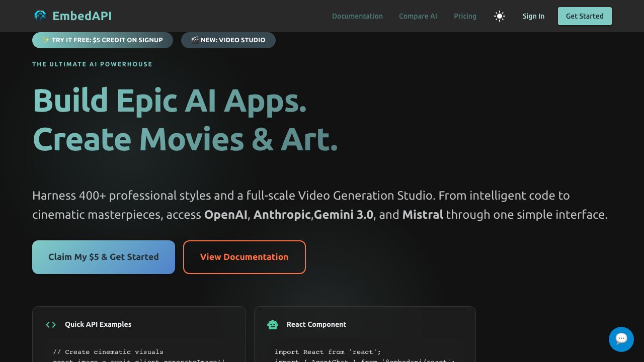Screen dimensions: 644x362
Task: Click the React Component heading
Action: (316, 324)
